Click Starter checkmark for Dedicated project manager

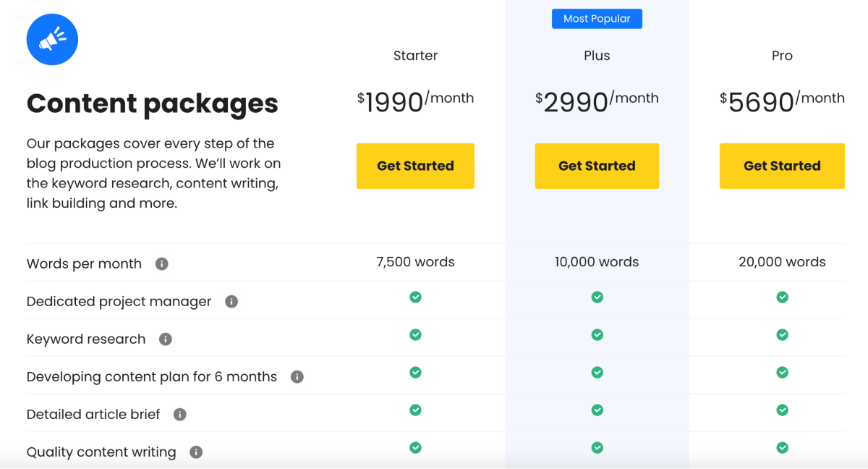(415, 297)
